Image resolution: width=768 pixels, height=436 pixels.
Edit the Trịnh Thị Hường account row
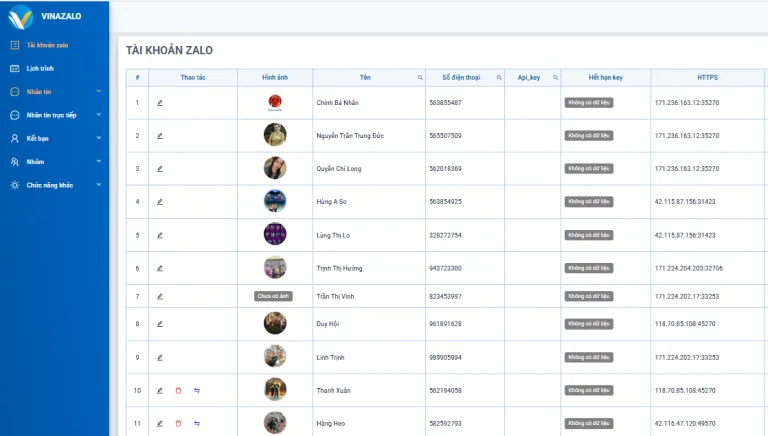click(x=159, y=268)
